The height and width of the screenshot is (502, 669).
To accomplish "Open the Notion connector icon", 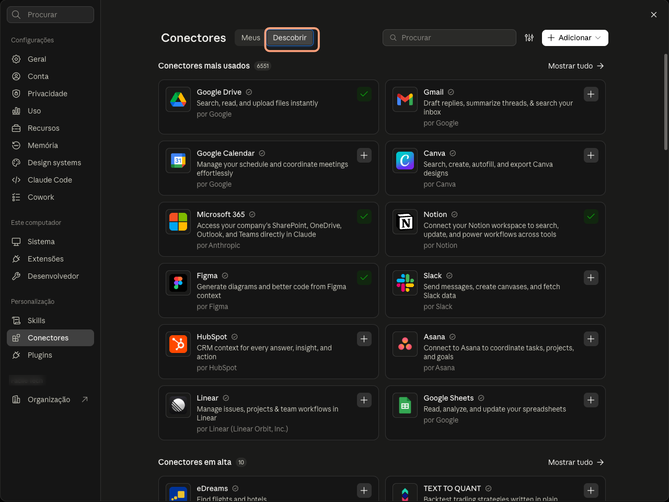I will [405, 222].
